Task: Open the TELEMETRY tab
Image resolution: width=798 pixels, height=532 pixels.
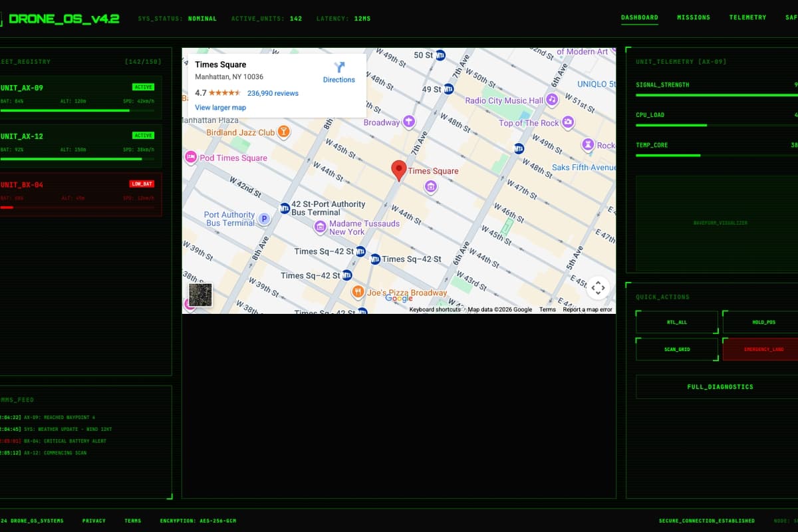Action: 747,17
